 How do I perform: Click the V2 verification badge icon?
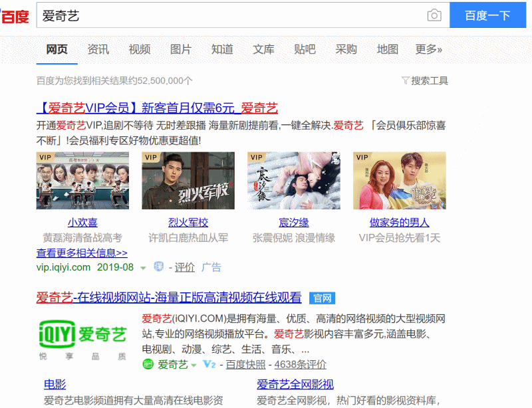pos(209,365)
